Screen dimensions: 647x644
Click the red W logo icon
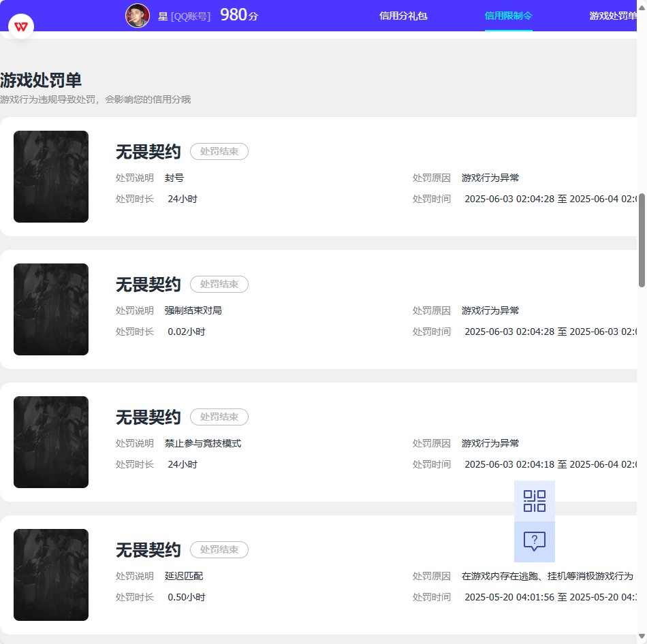coord(21,27)
